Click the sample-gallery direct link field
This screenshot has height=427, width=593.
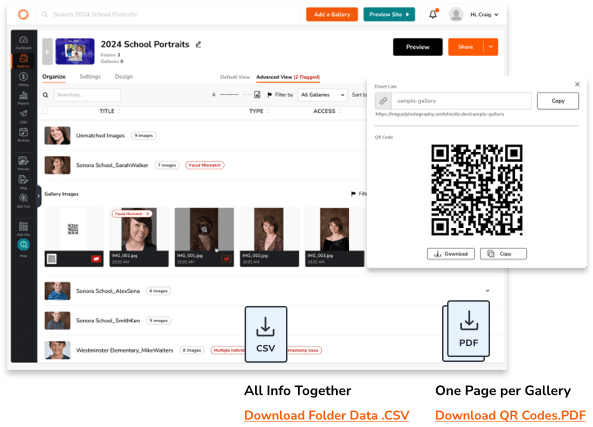tap(461, 101)
